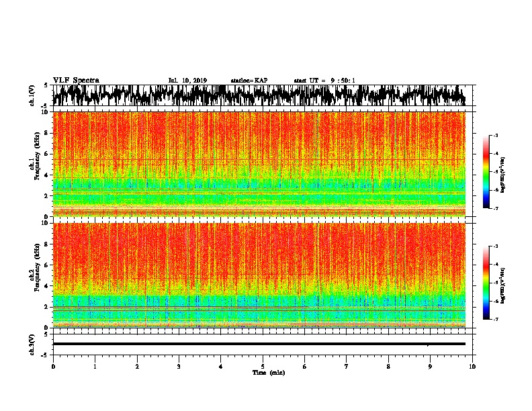Click the 'start UT = 9:50:1' label
The image size is (532, 411).
(x=324, y=81)
